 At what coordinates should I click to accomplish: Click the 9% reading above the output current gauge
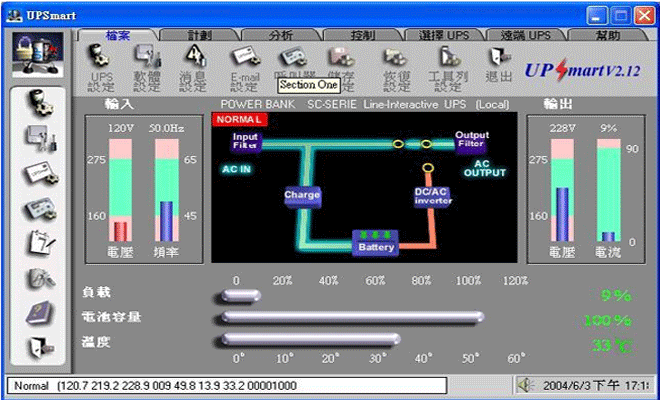pyautogui.click(x=608, y=128)
